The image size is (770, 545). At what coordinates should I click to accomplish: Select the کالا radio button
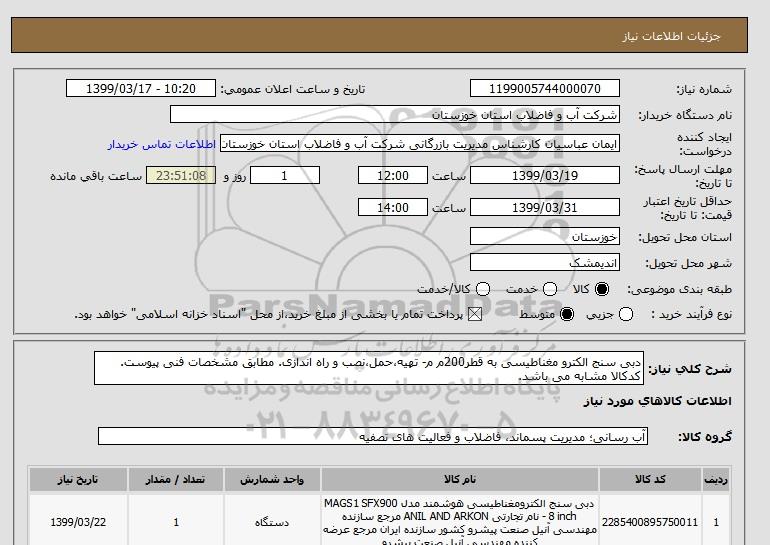click(602, 289)
